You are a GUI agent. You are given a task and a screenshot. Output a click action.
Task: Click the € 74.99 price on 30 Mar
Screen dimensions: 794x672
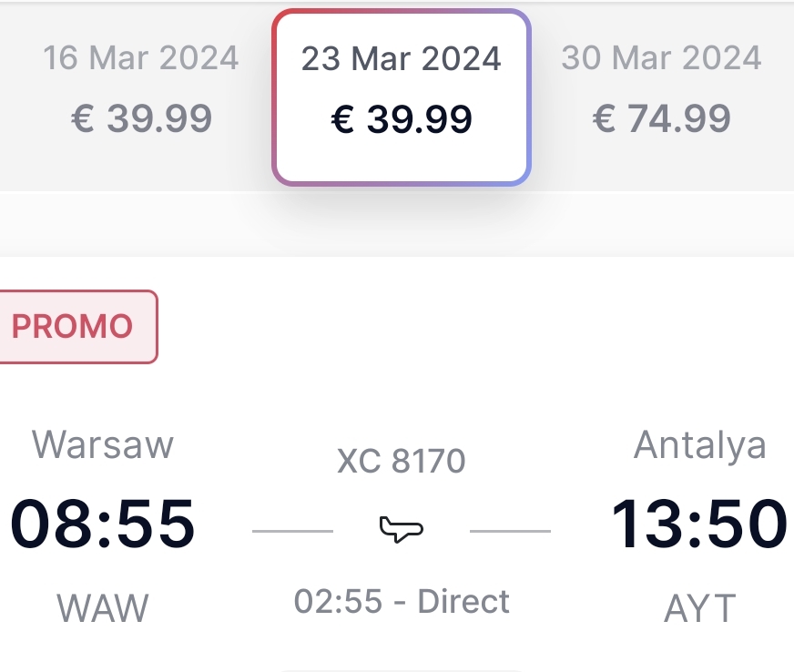point(661,119)
